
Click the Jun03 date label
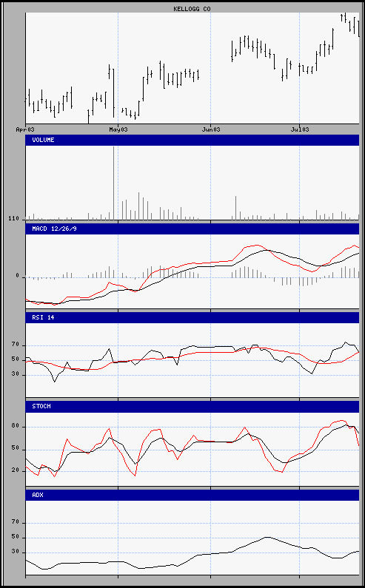[211, 129]
